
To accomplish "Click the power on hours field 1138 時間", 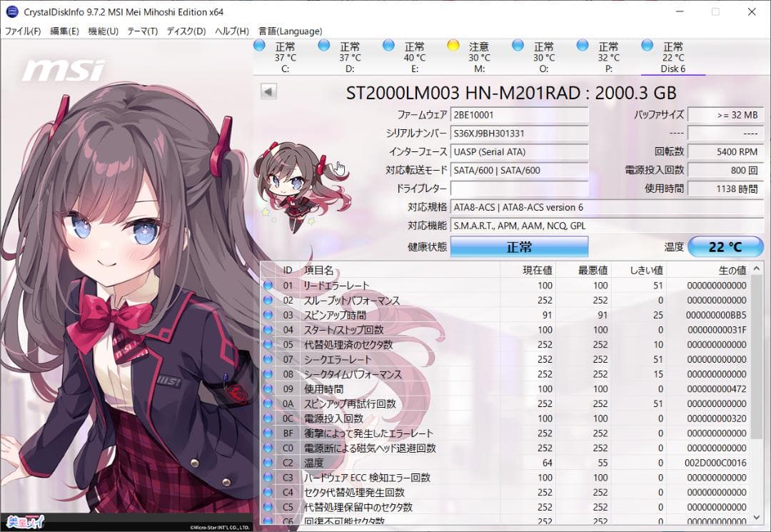I will coord(725,189).
